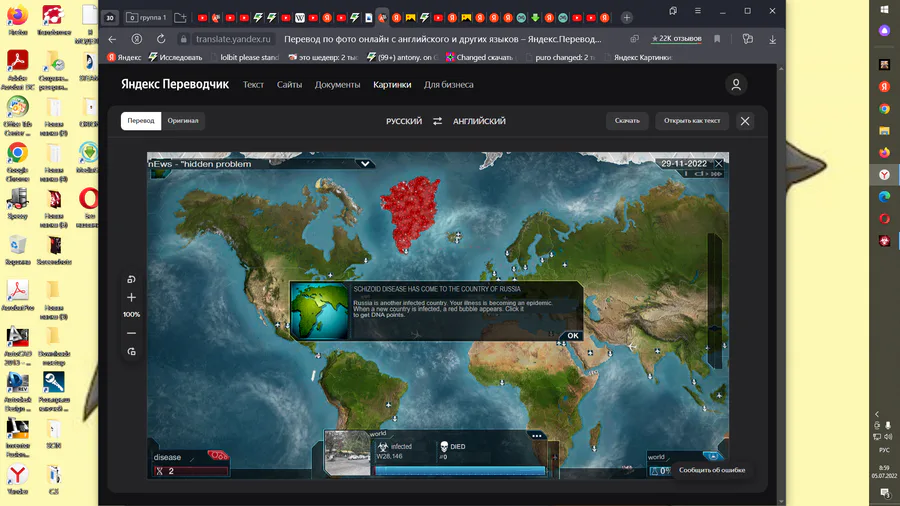Open the new tab plus button
This screenshot has width=900, height=506.
(627, 18)
